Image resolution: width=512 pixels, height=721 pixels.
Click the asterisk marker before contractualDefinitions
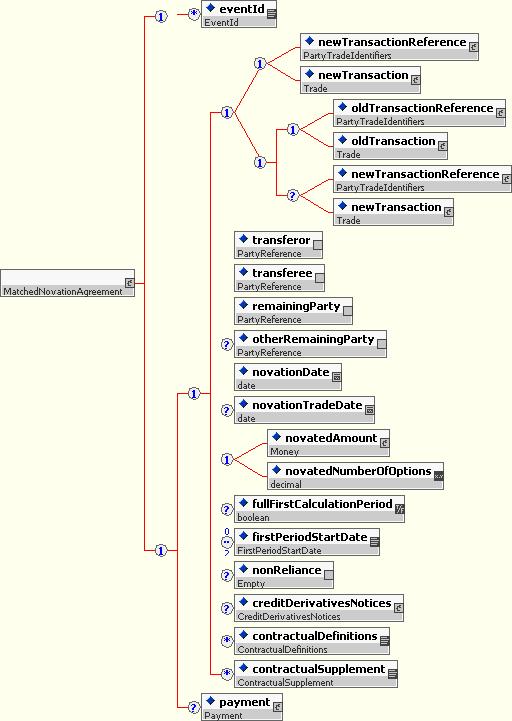click(227, 641)
